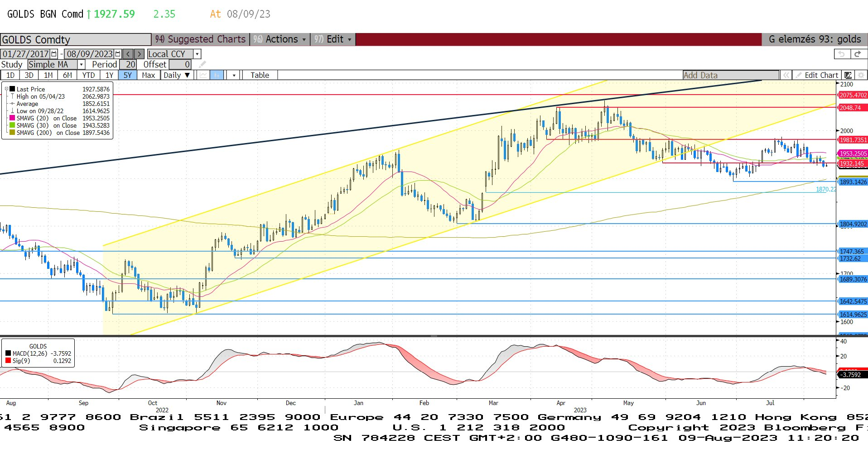Switch to line chart style
Screen dimensions: 868x463
tap(203, 75)
